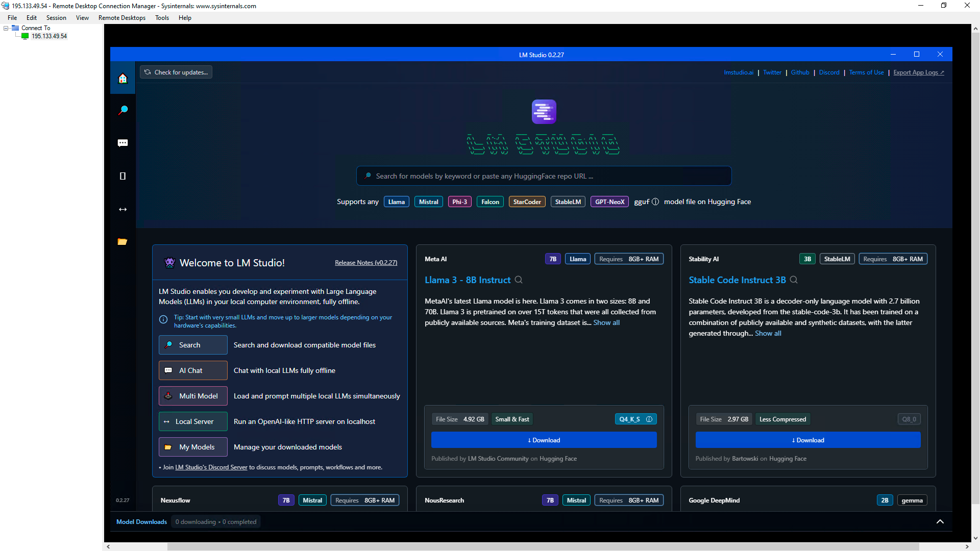Click the Llama tag filter toggle
This screenshot has width=980, height=551.
(x=396, y=201)
